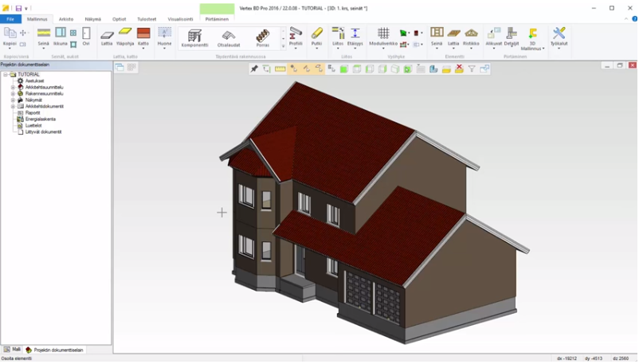Select the Yläpohja tool
This screenshot has height=364, width=639.
(125, 36)
